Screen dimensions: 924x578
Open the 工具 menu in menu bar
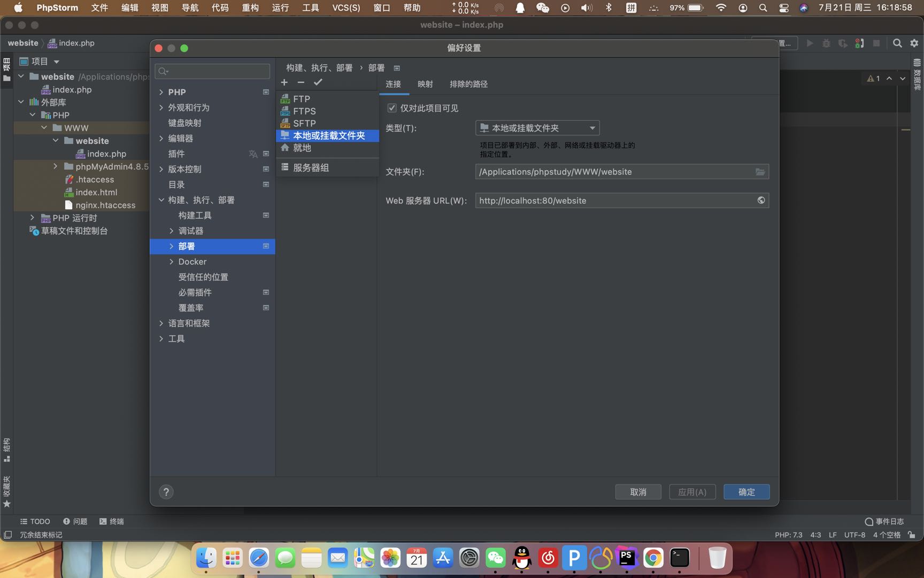[311, 7]
